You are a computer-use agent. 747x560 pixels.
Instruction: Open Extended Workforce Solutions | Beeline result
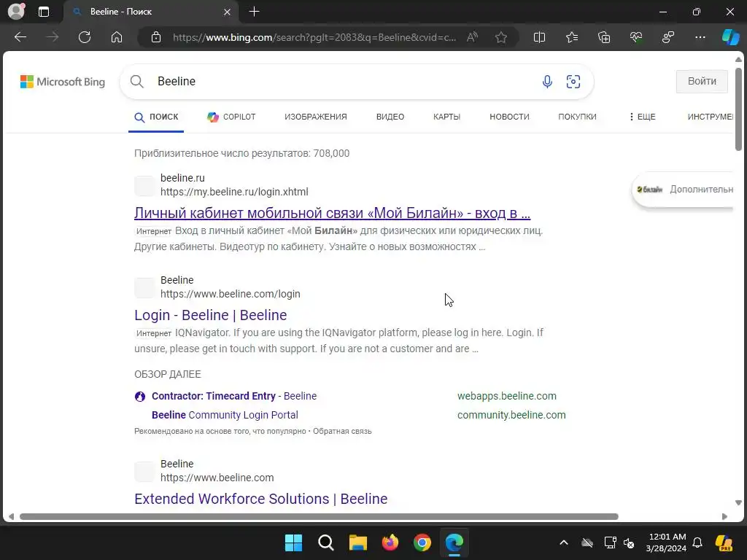[x=261, y=499]
